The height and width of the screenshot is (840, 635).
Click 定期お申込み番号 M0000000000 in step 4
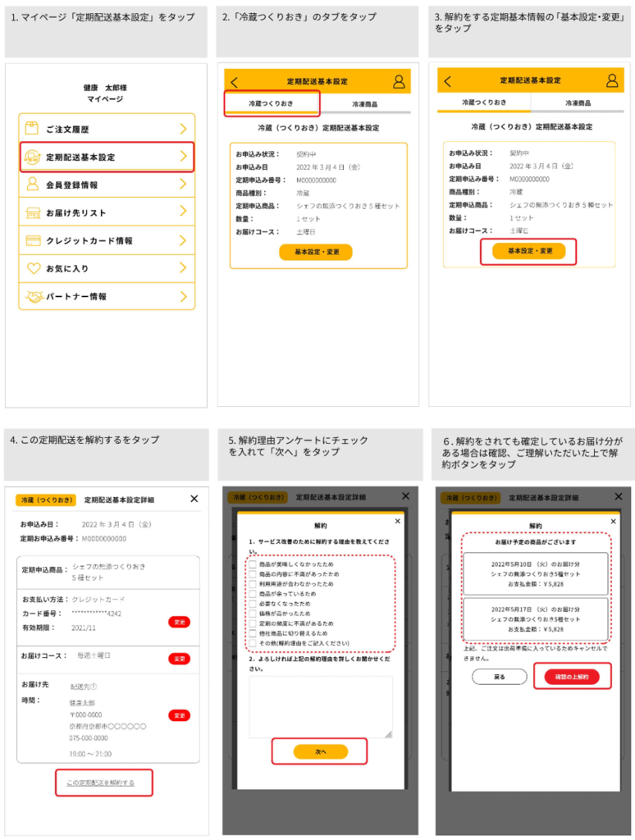(73, 538)
